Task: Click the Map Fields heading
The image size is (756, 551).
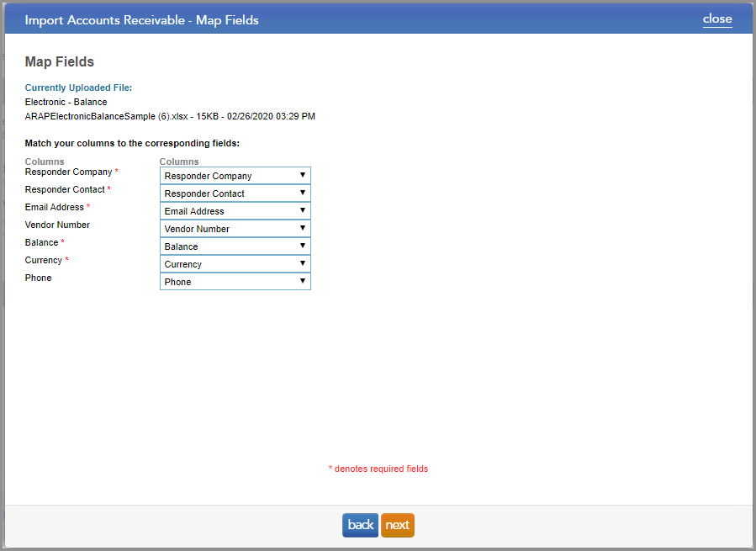Action: tap(59, 61)
